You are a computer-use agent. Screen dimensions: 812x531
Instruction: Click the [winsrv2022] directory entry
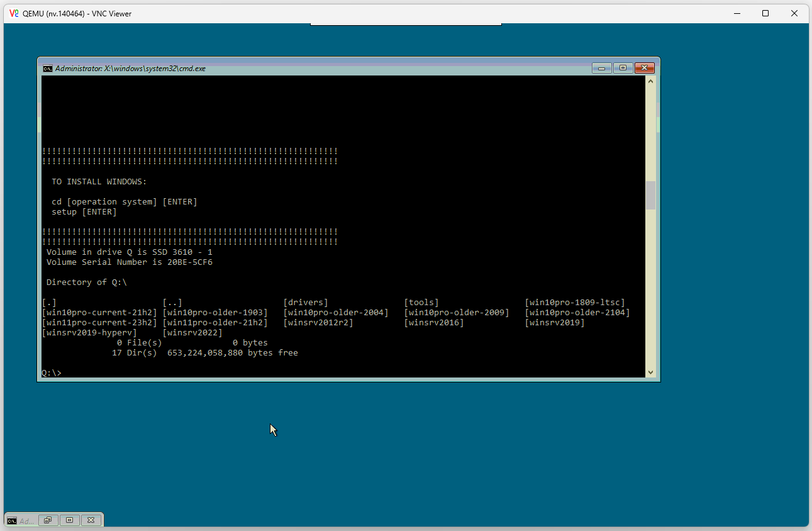[x=192, y=333]
